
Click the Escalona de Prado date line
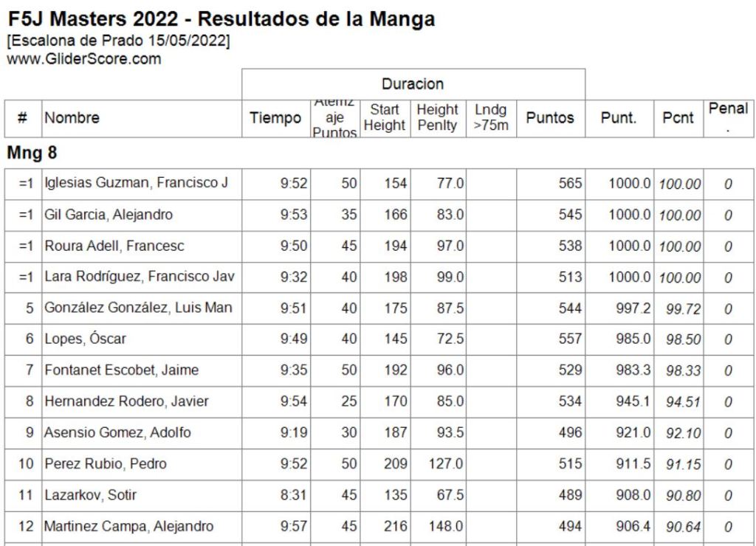pos(119,44)
